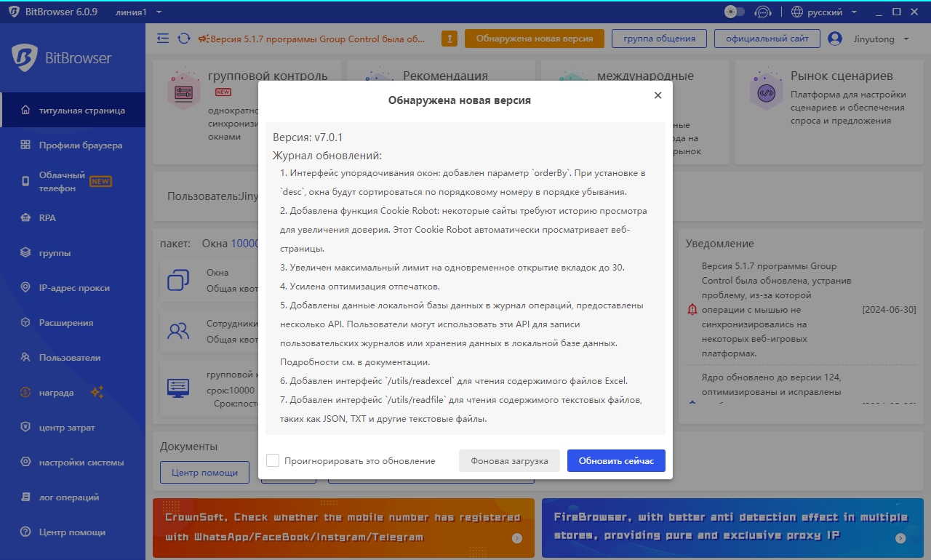This screenshot has height=560, width=931.
Task: Click the IP-адрес прокси location icon
Action: pyautogui.click(x=25, y=288)
